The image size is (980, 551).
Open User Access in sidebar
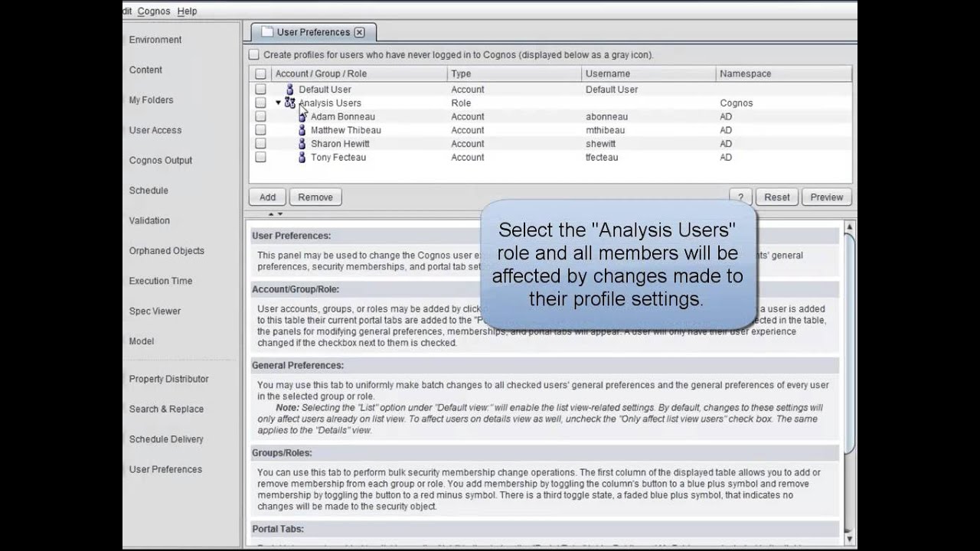(155, 130)
